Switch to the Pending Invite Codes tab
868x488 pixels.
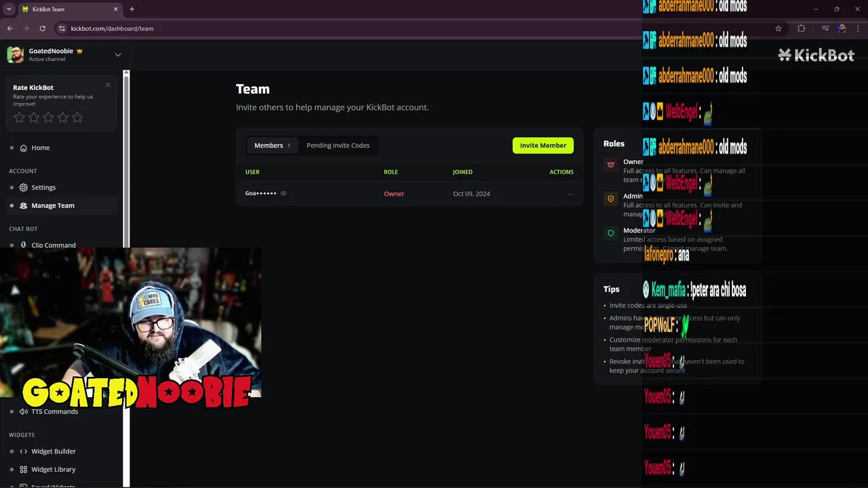click(x=338, y=146)
